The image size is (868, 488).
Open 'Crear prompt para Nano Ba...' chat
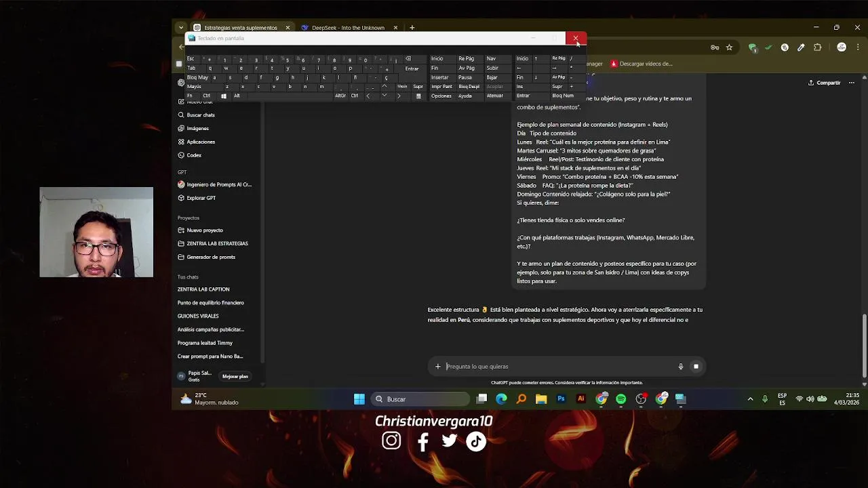coord(210,357)
